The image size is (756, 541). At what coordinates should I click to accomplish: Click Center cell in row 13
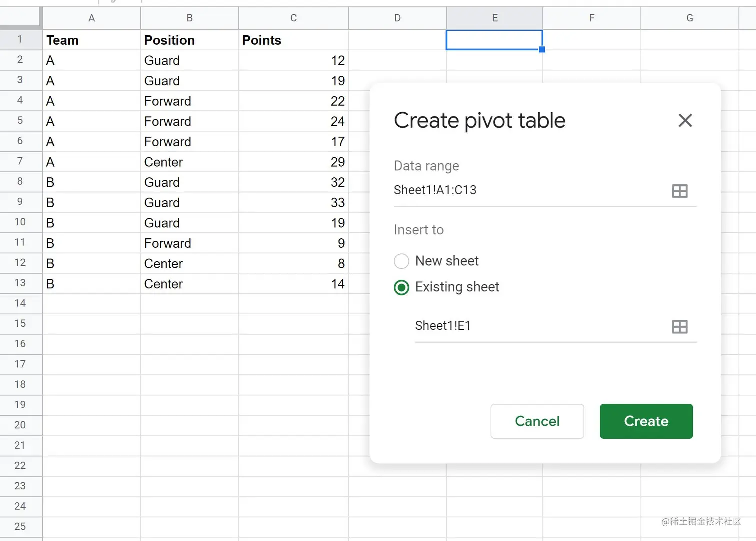[189, 284]
